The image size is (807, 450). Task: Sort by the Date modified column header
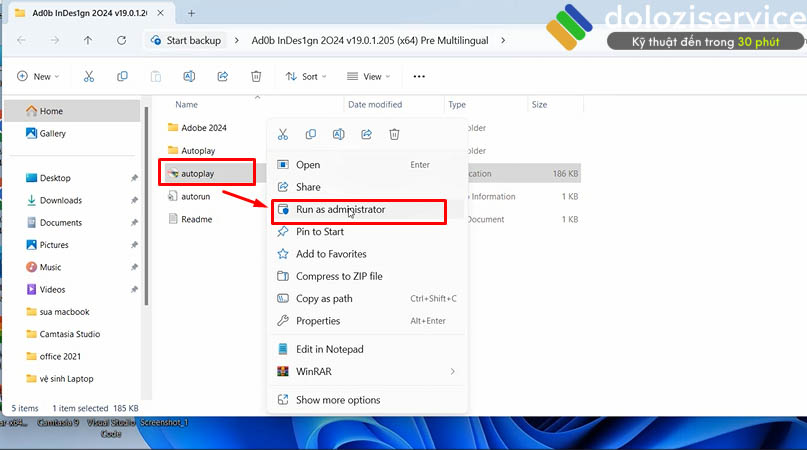(375, 105)
